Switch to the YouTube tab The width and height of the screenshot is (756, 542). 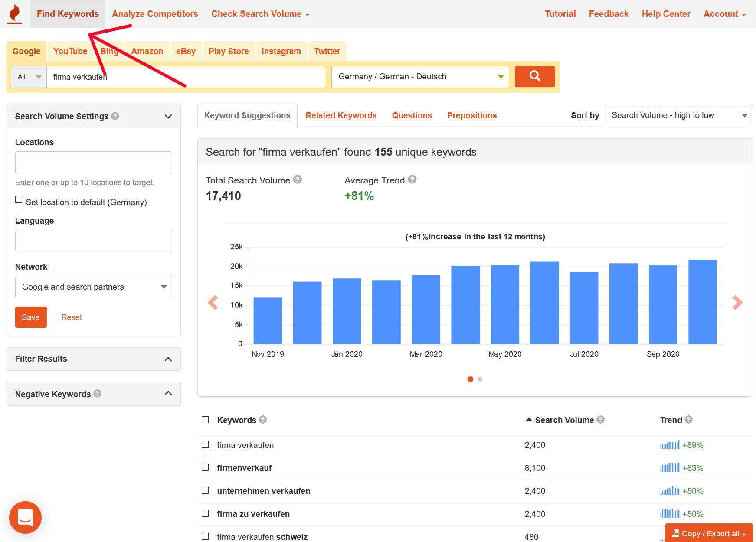[70, 51]
